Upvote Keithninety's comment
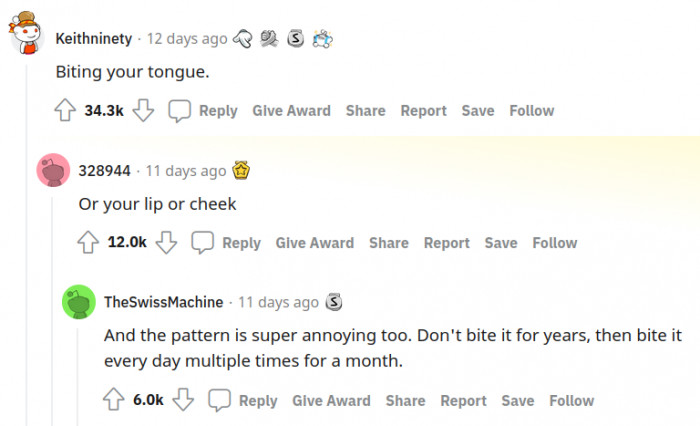The image size is (700, 426). click(x=65, y=111)
